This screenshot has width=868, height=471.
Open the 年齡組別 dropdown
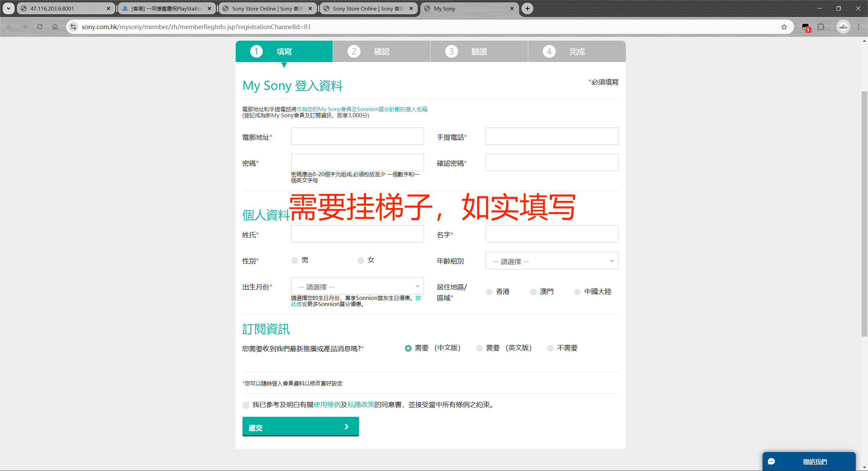click(552, 261)
